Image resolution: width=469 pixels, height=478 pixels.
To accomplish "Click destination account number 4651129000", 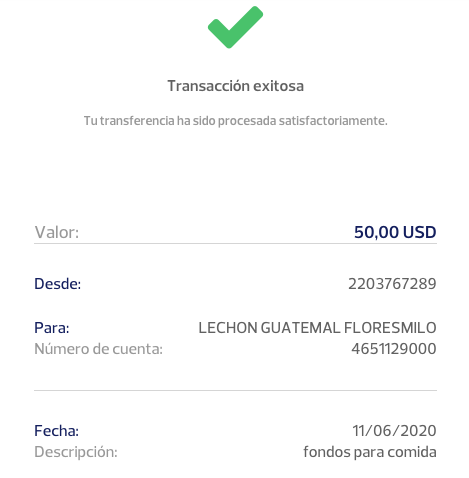I will point(394,349).
